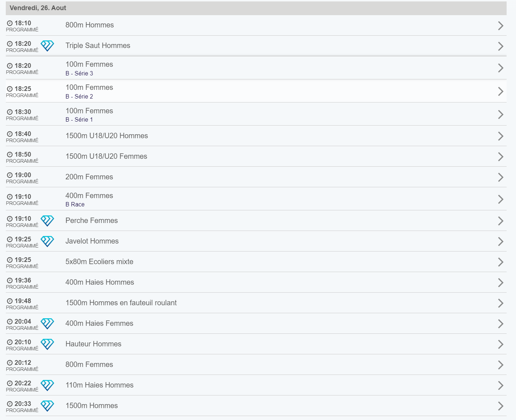Image resolution: width=516 pixels, height=420 pixels.
Task: Open the 400m Femmes B Race
Action: [x=89, y=199]
